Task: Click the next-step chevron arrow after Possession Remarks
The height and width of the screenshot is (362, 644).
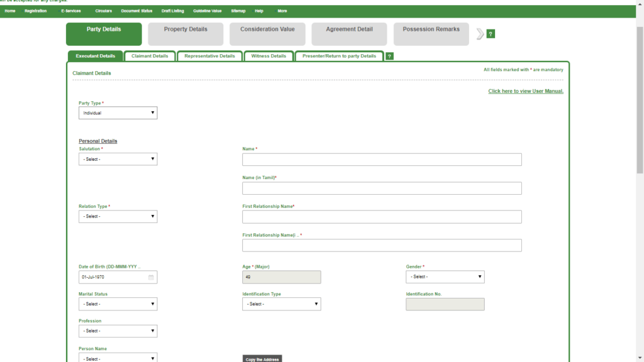Action: pyautogui.click(x=480, y=34)
